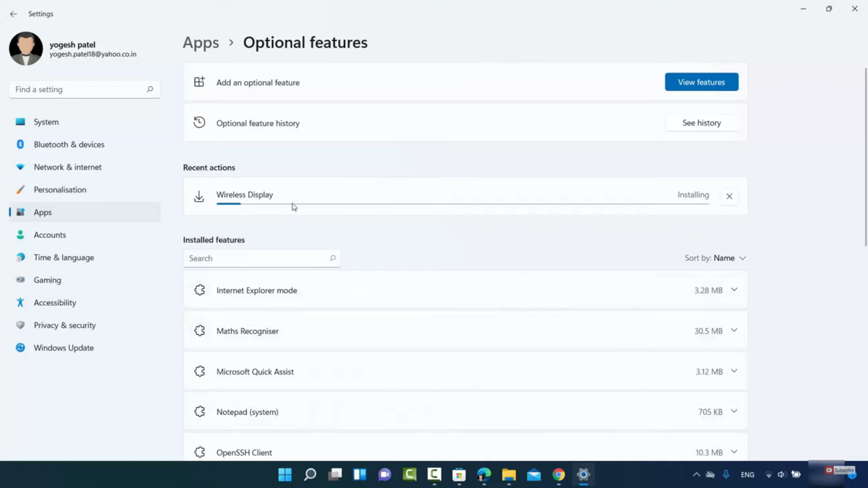
Task: Open Widgets on the taskbar
Action: coord(360,474)
